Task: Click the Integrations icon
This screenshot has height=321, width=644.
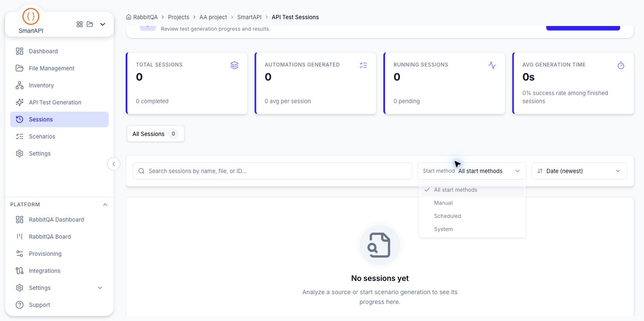Action: pos(20,271)
